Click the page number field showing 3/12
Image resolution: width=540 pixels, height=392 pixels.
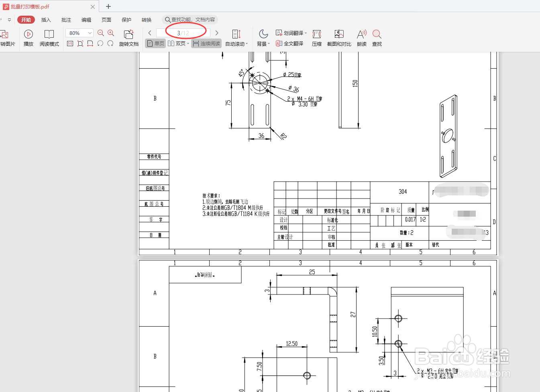[183, 33]
